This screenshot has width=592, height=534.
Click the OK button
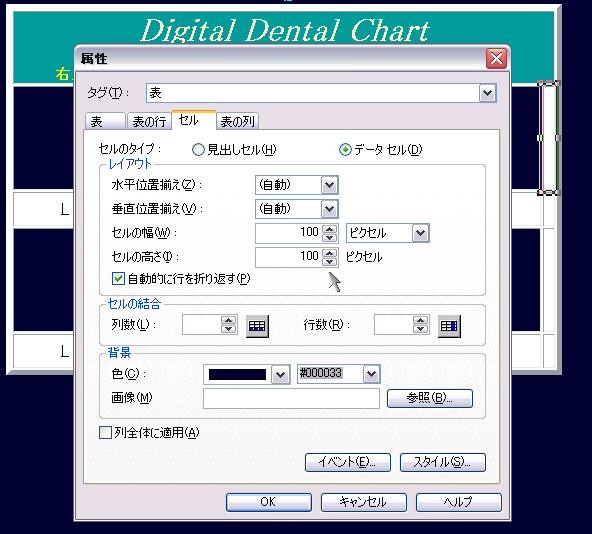[269, 502]
